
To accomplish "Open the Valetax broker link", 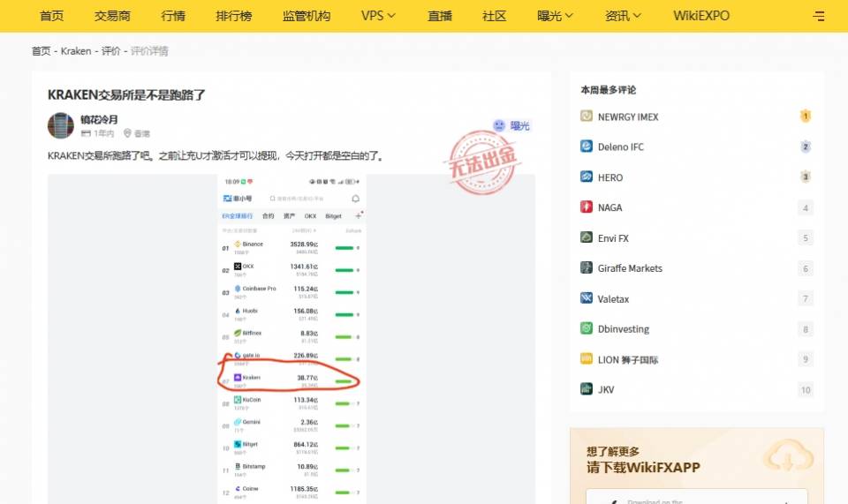I will click(x=613, y=298).
